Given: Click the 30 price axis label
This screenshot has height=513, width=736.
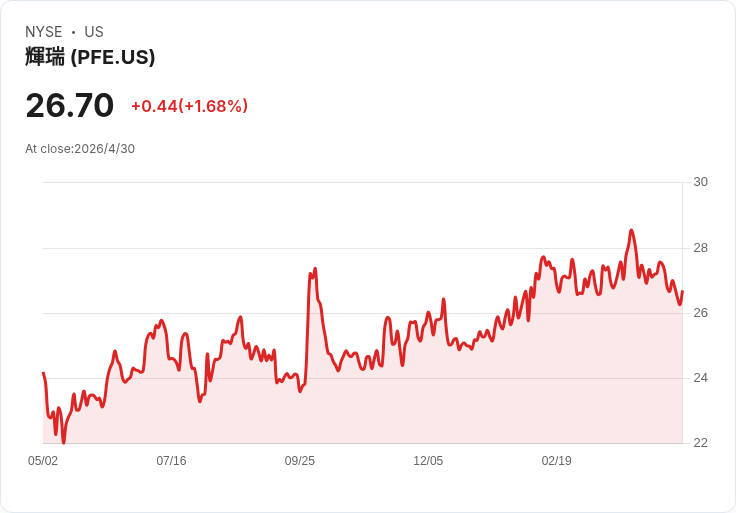Looking at the screenshot, I should tap(700, 182).
